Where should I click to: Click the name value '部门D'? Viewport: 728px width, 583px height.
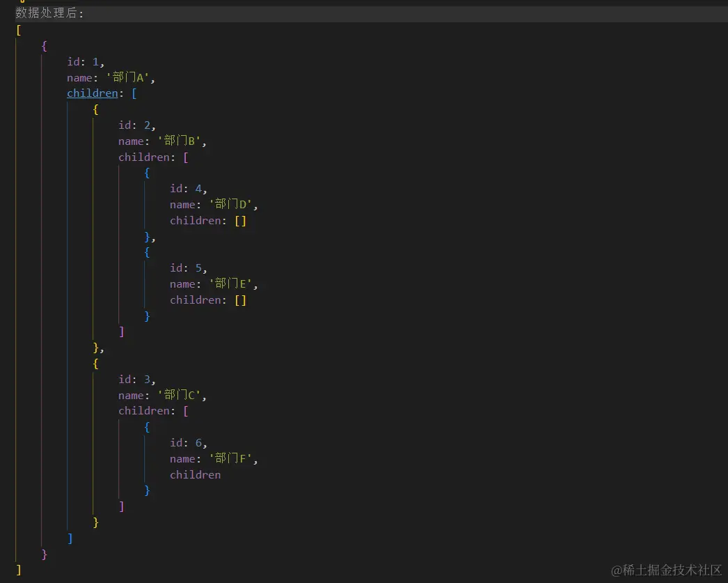[231, 204]
